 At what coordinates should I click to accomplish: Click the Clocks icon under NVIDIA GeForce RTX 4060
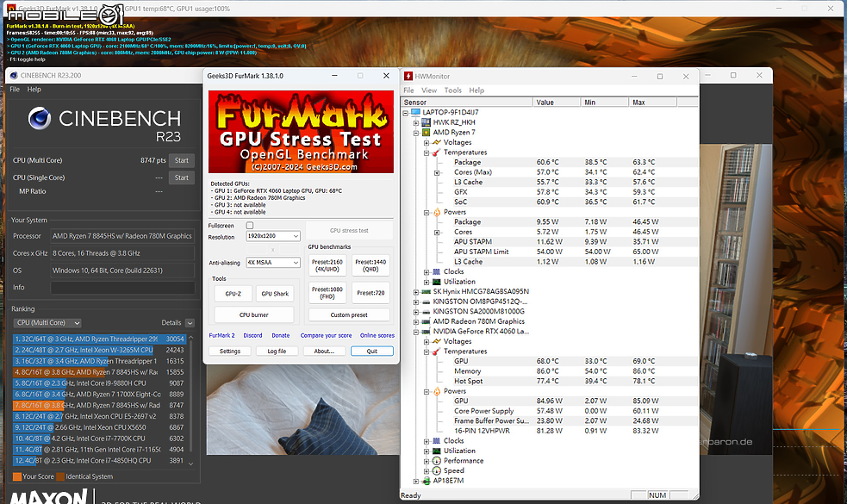437,441
